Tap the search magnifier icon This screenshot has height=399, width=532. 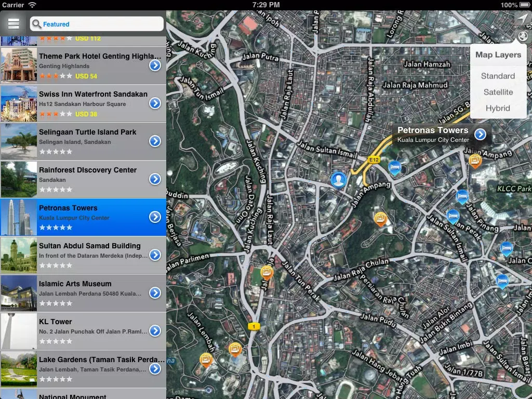point(37,24)
